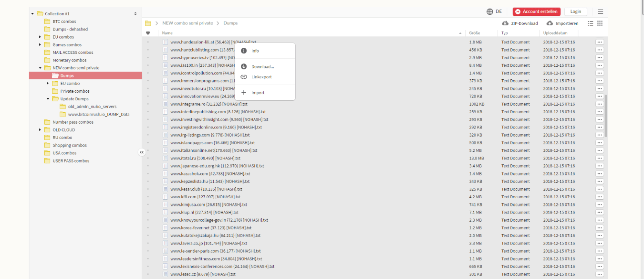Screen dimensions: 644x279
Task: Click the root folder icon in breadcrumb
Action: [x=148, y=23]
